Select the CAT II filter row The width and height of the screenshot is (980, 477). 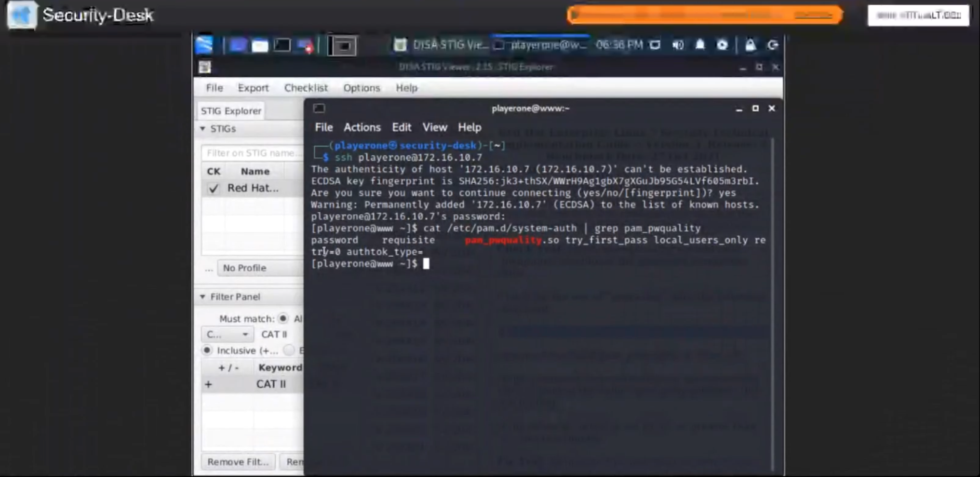click(253, 384)
